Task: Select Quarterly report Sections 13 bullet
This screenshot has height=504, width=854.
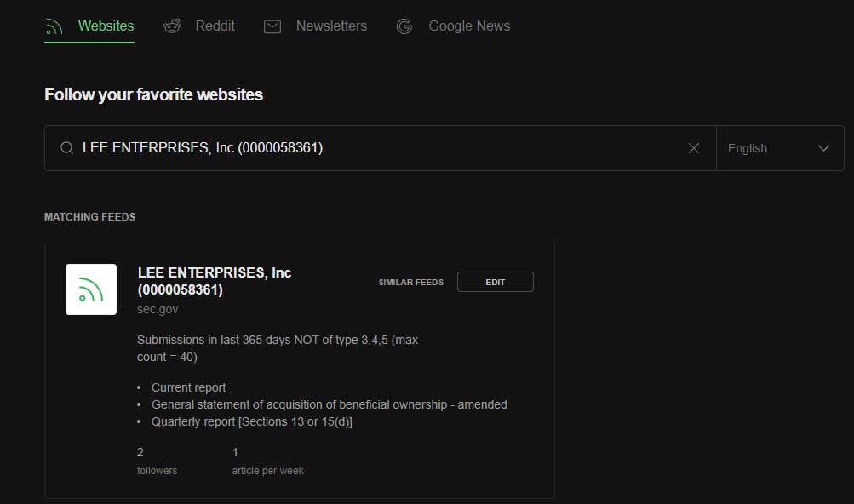Action: pos(252,421)
